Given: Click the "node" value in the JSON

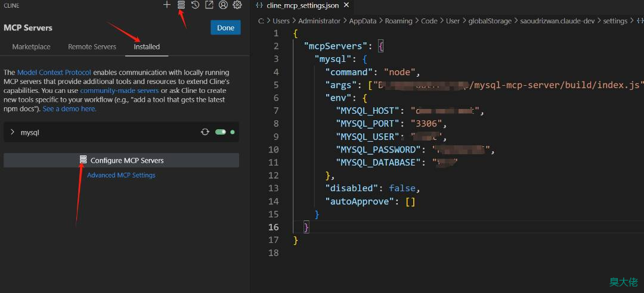Looking at the screenshot, I should [x=400, y=72].
